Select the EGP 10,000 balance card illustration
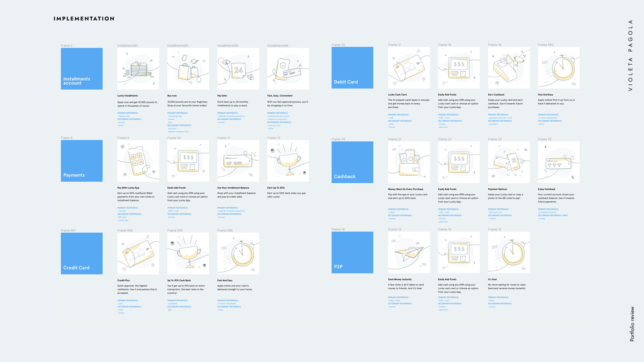 tap(238, 161)
